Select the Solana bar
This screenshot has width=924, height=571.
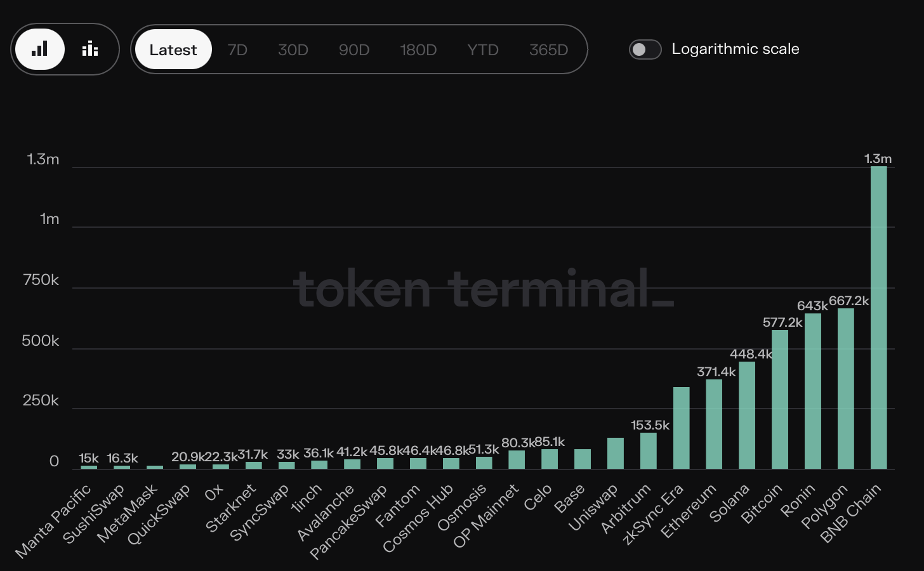(747, 416)
